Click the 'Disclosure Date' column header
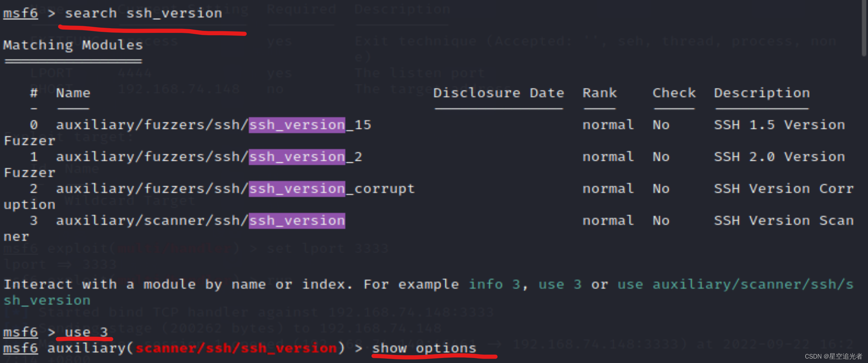Image resolution: width=868 pixels, height=363 pixels. [x=498, y=93]
